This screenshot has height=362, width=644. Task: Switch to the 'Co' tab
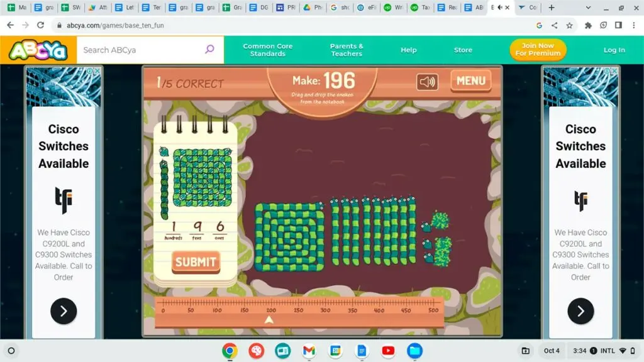528,8
